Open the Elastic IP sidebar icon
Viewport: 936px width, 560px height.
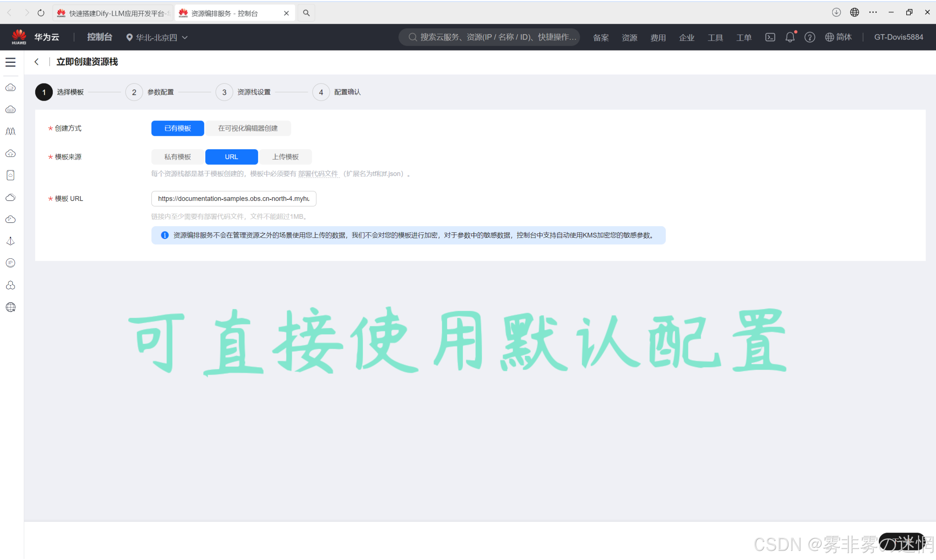pos(11,263)
